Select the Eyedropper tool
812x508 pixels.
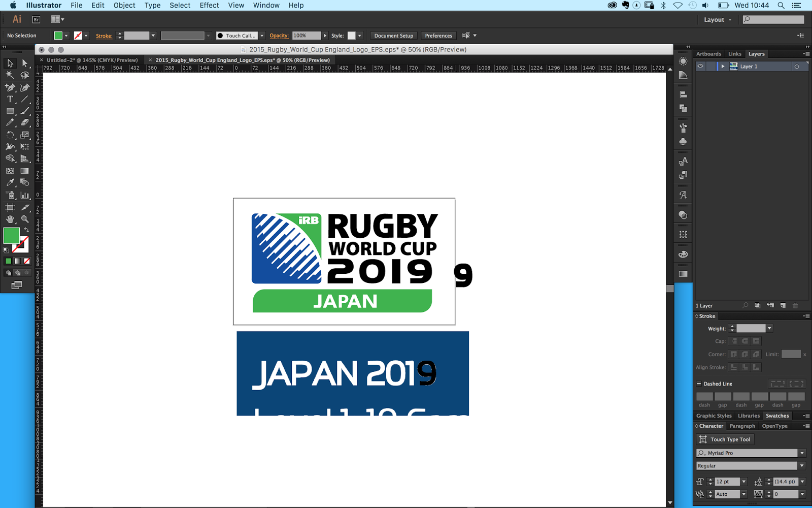[10, 182]
